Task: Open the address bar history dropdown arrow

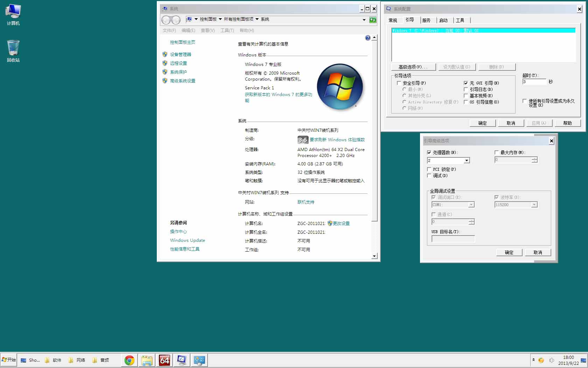Action: point(364,20)
